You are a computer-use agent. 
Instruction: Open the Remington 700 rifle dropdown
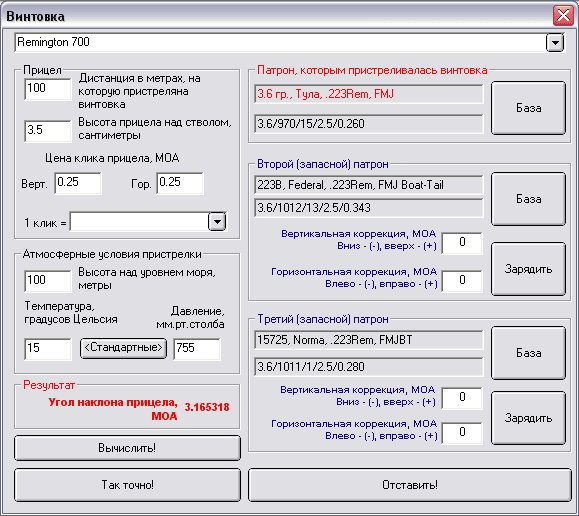pos(555,43)
